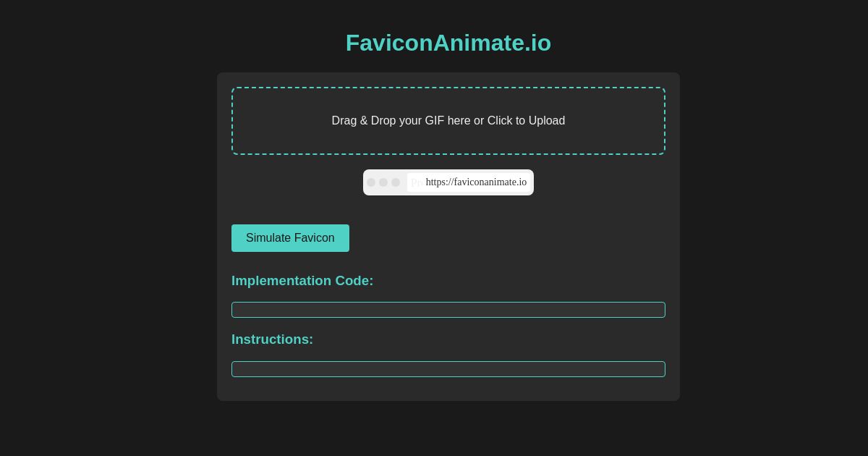Click the URL text https://faviconanimate.io
This screenshot has height=456, width=868.
click(476, 182)
